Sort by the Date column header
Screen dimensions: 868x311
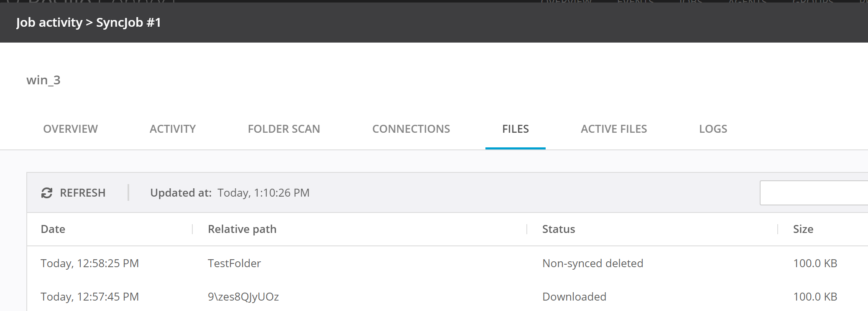[x=53, y=229]
